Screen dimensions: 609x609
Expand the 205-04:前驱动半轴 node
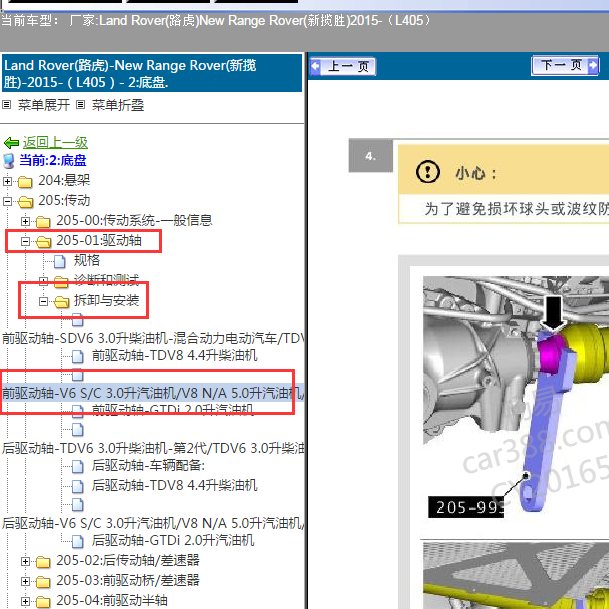coord(25,602)
